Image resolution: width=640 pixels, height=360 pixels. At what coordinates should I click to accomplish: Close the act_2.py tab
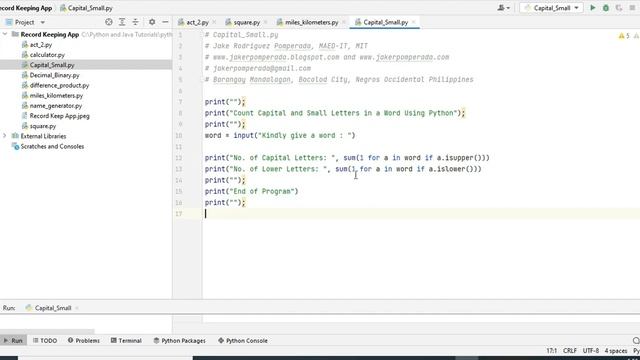[214, 22]
